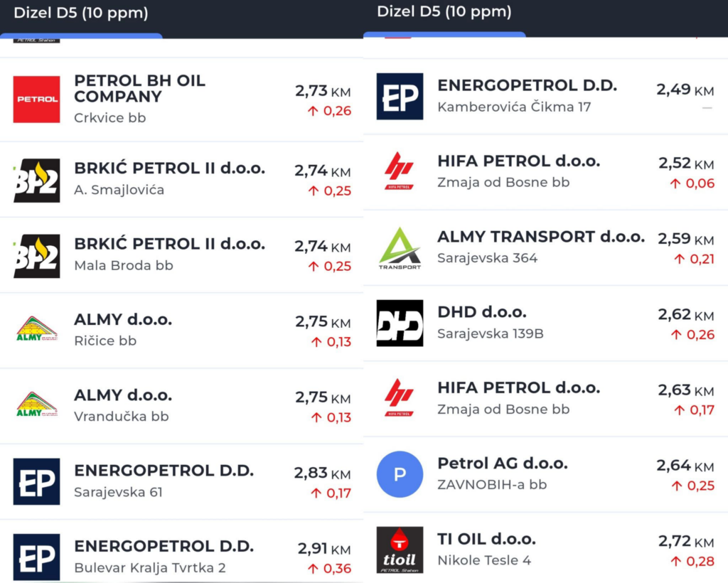Click the ALMY logo for Vranducka bb
Screen dimensions: 728x583
[x=36, y=406]
